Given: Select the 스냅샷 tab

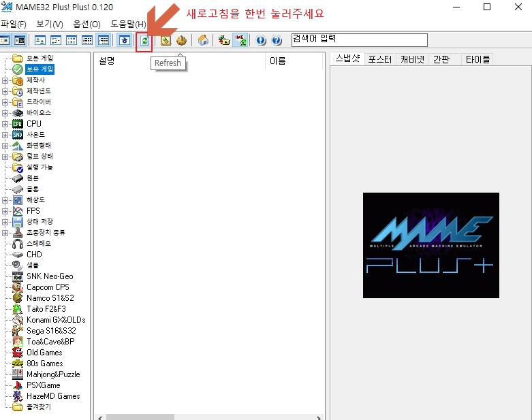Looking at the screenshot, I should pos(347,59).
